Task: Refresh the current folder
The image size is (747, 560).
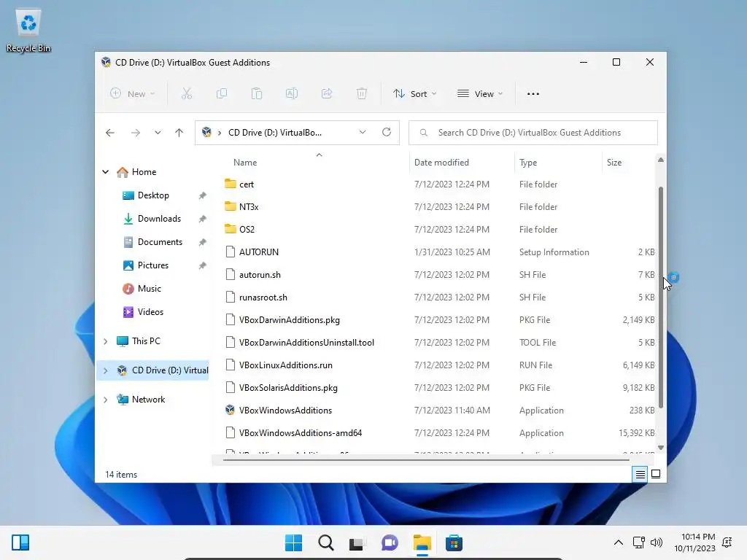Action: click(x=387, y=133)
